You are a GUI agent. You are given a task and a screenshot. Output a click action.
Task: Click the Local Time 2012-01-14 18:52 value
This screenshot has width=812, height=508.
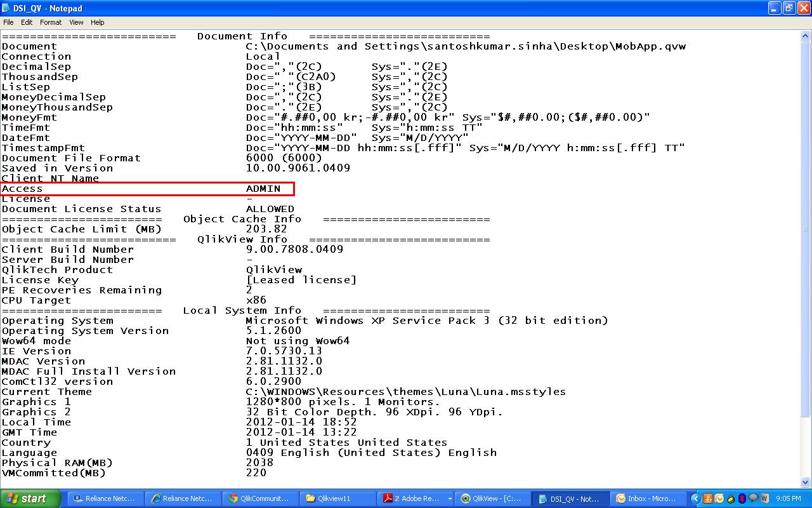(301, 422)
